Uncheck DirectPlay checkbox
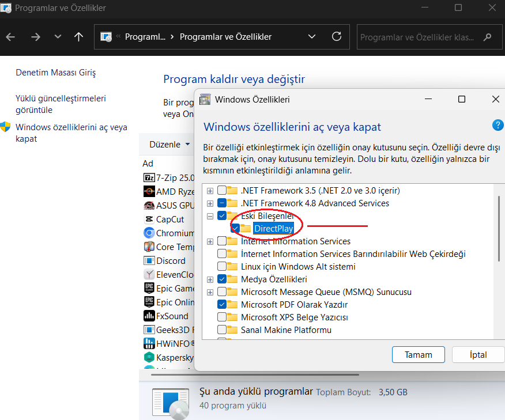The width and height of the screenshot is (505, 420). [x=235, y=228]
